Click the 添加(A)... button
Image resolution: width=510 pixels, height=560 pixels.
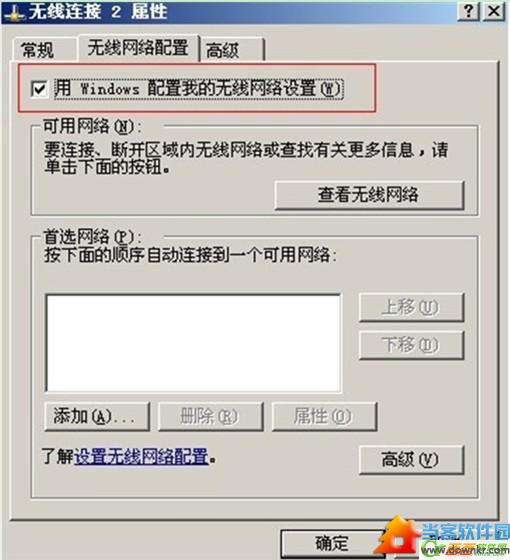click(x=97, y=416)
